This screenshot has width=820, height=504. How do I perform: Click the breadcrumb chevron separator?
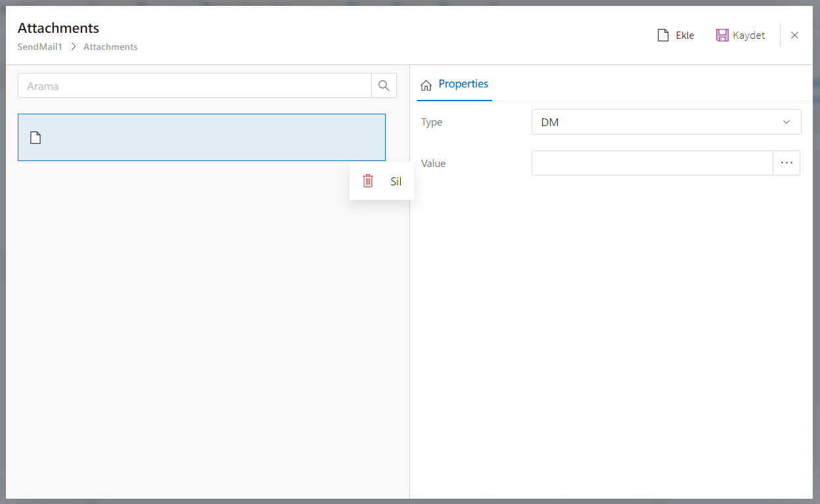(73, 47)
